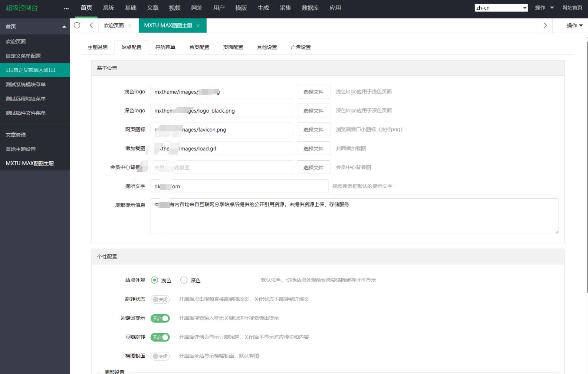Select the 浅色 site appearance radio

[x=155, y=280]
